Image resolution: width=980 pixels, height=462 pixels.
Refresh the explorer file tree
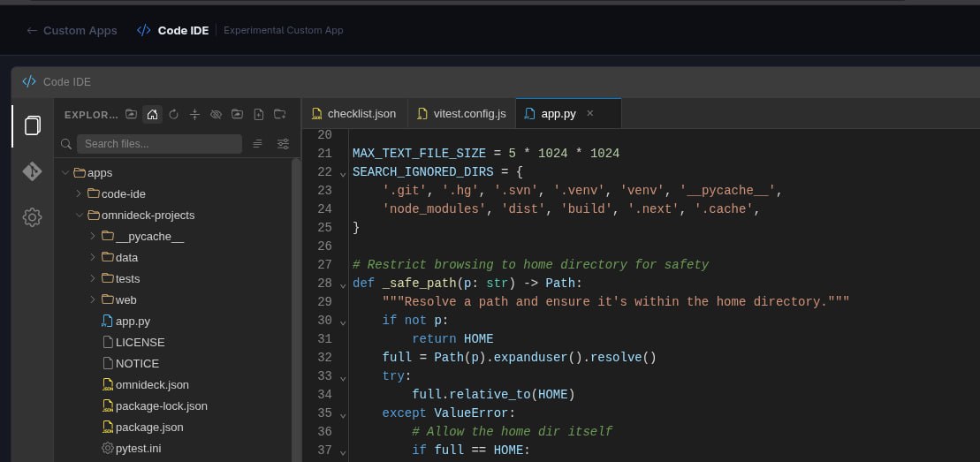tap(174, 115)
